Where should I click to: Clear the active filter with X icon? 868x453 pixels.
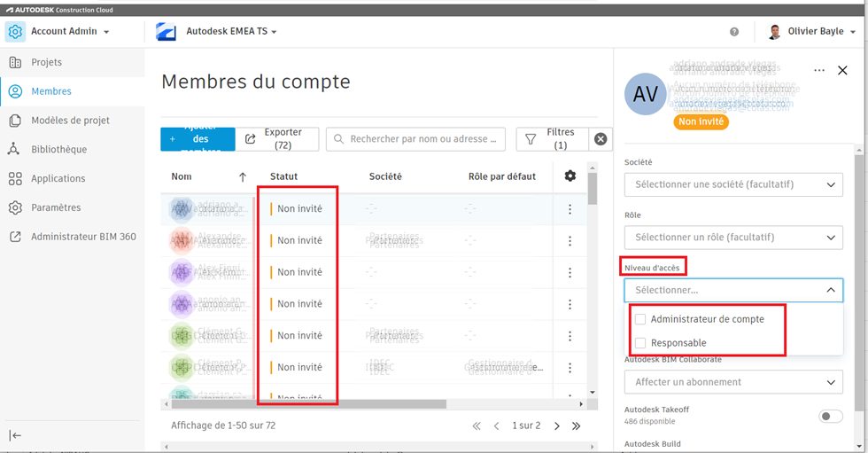pyautogui.click(x=601, y=139)
